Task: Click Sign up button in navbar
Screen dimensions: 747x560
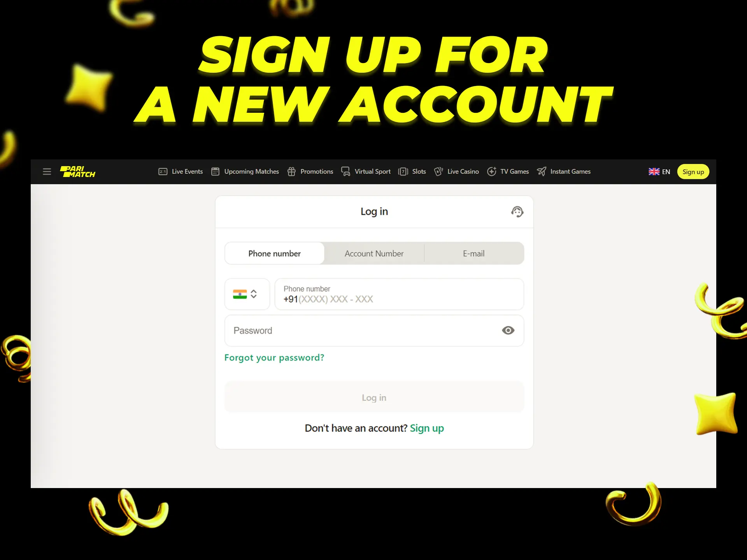Action: (x=693, y=171)
